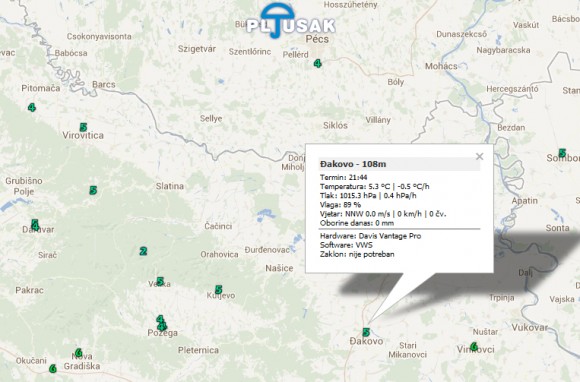Click the Vukovar town label on map
This screenshot has width=580, height=382.
(x=529, y=327)
